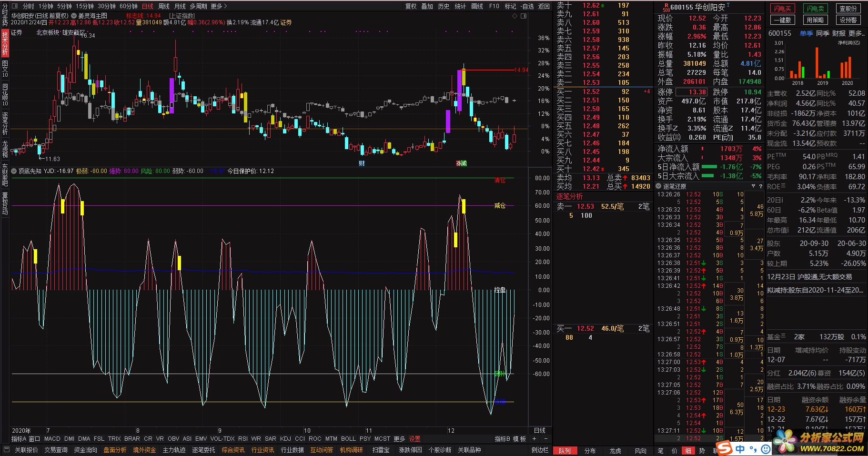
Task: Click the panel split icon at chart top-right
Action: click(x=524, y=16)
